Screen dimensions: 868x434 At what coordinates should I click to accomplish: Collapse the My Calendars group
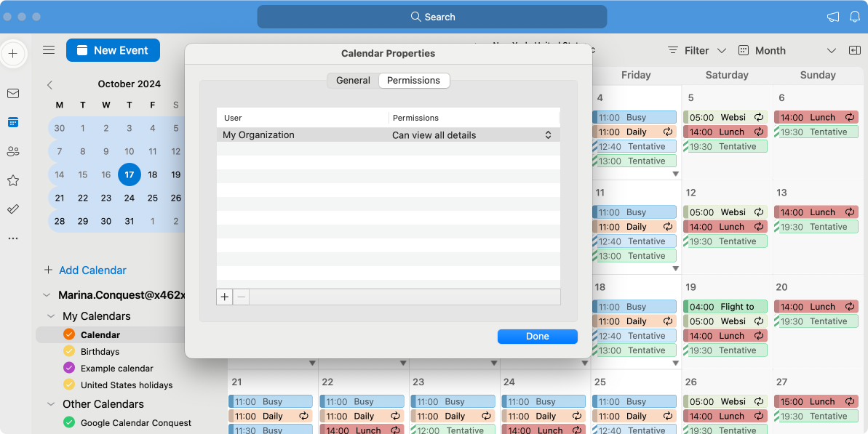[x=51, y=316]
